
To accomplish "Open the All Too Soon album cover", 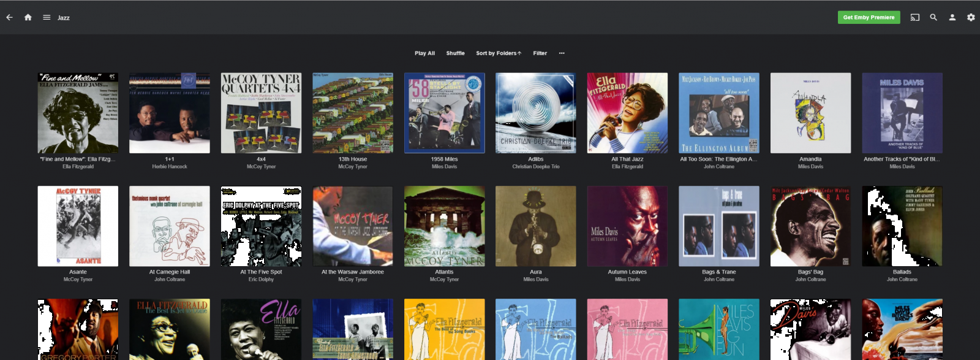I will (x=719, y=113).
